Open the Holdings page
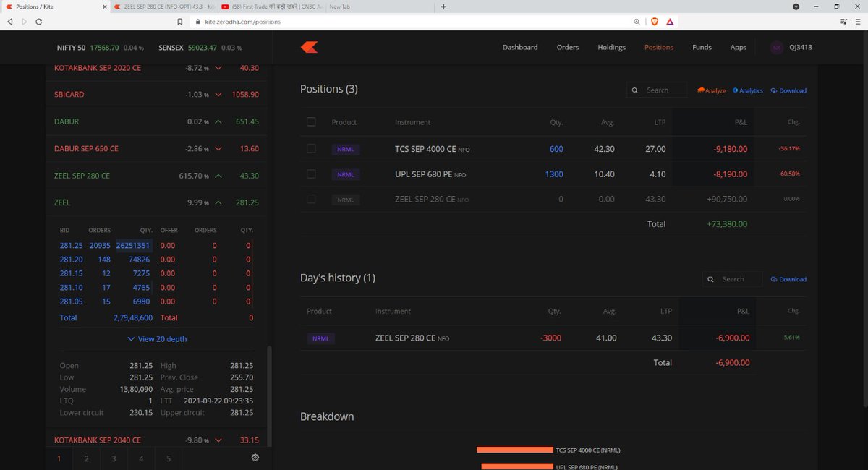The width and height of the screenshot is (868, 470). pyautogui.click(x=611, y=47)
